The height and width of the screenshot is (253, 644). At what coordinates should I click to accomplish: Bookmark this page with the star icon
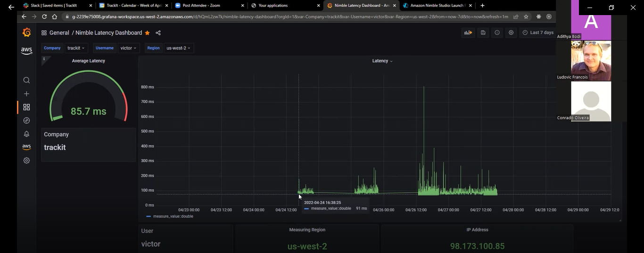click(526, 16)
